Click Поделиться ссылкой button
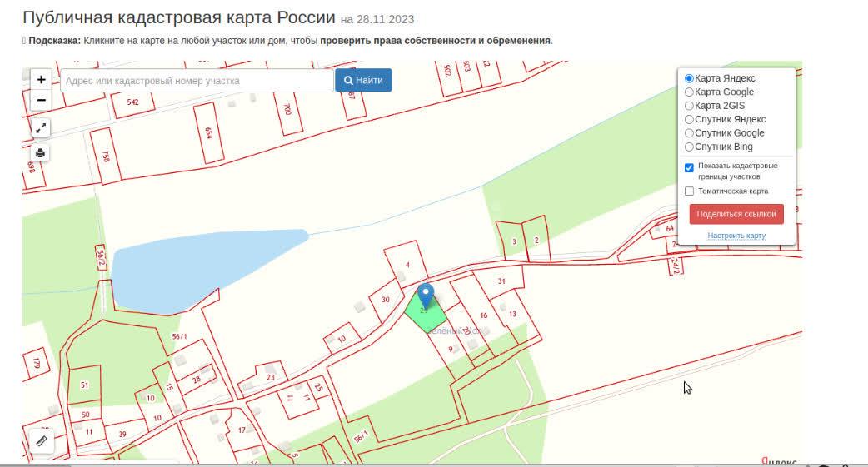Viewport: 868px width, 467px height. tap(736, 214)
